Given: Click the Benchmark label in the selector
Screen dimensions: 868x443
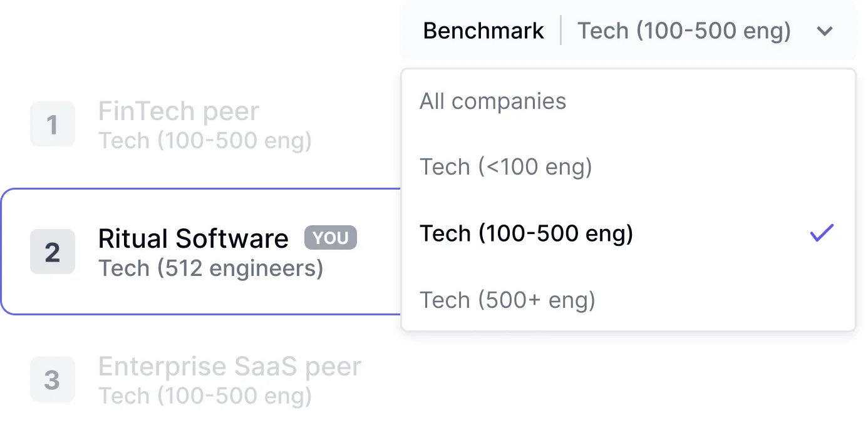Looking at the screenshot, I should pyautogui.click(x=483, y=31).
